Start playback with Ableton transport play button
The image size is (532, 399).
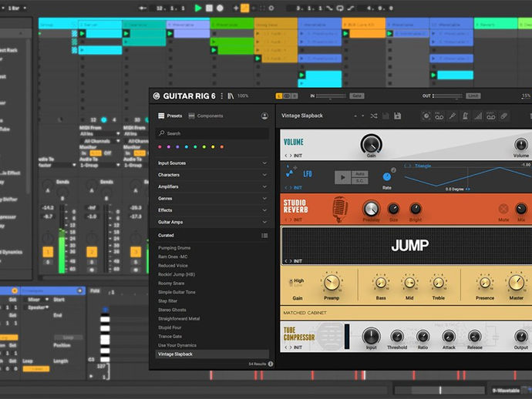(x=198, y=8)
